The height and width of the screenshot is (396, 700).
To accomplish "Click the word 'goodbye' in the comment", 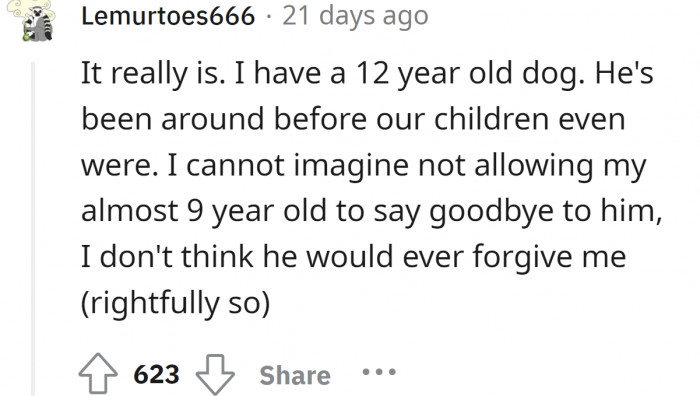I will click(491, 211).
